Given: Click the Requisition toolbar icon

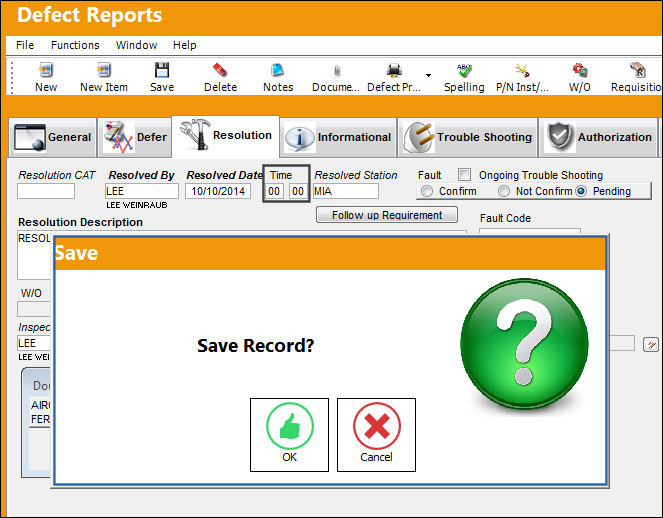Looking at the screenshot, I should tap(637, 70).
